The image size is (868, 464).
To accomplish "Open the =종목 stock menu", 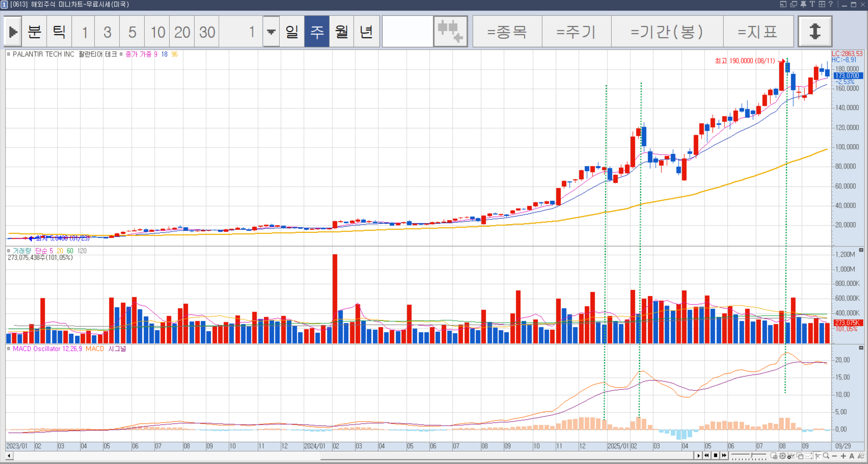I will (507, 31).
